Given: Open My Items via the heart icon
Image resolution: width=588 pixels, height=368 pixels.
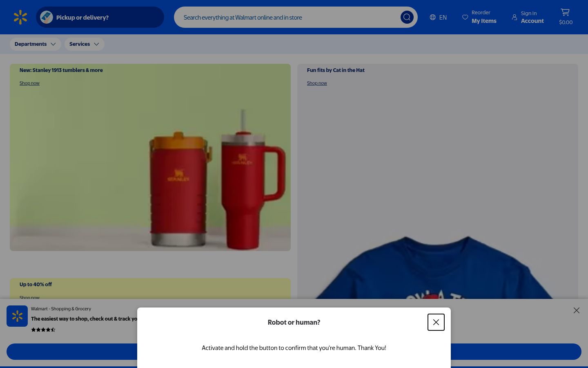Looking at the screenshot, I should point(465,17).
